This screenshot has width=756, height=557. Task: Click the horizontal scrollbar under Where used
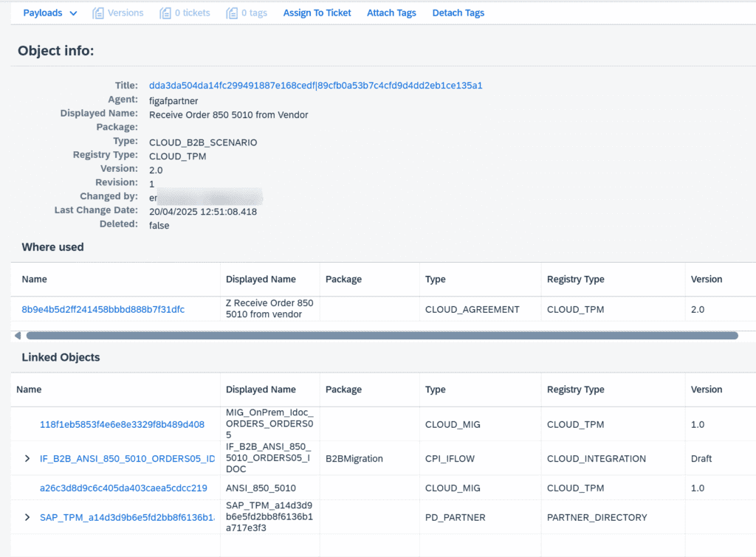point(382,336)
